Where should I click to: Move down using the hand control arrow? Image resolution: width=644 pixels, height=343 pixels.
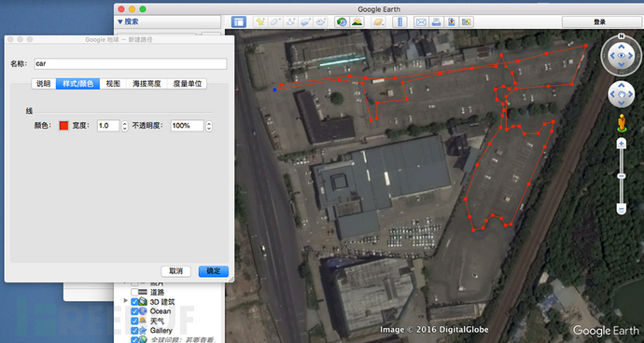coord(621,104)
